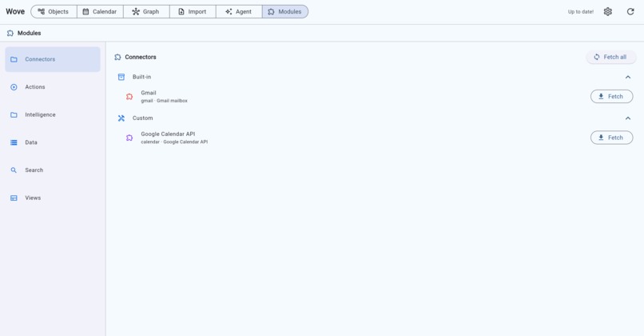Open Views in the sidebar
This screenshot has width=644, height=336.
coord(53,198)
